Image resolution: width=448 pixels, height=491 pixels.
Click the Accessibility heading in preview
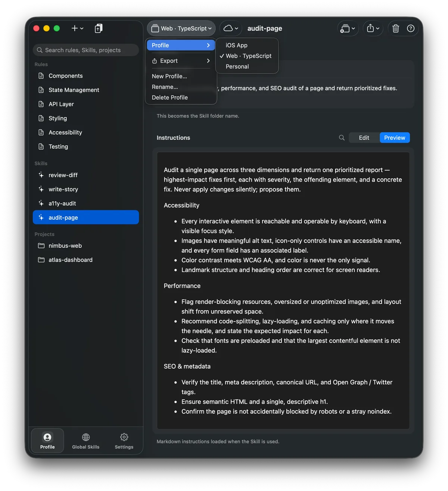click(x=181, y=205)
